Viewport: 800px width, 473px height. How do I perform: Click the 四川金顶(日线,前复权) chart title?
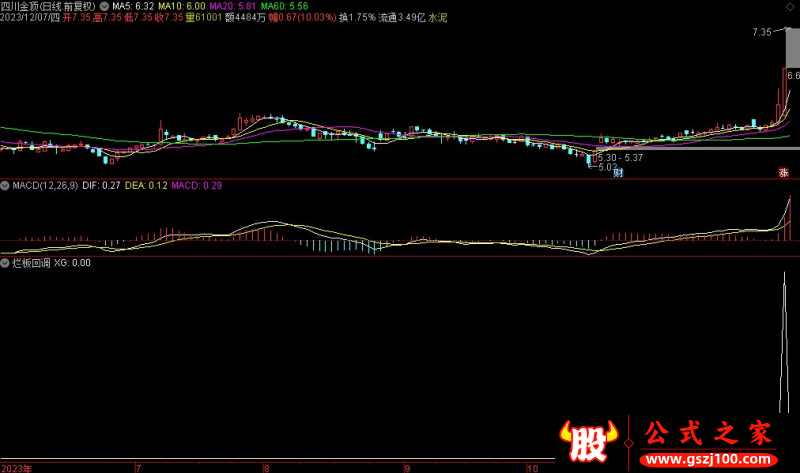48,6
